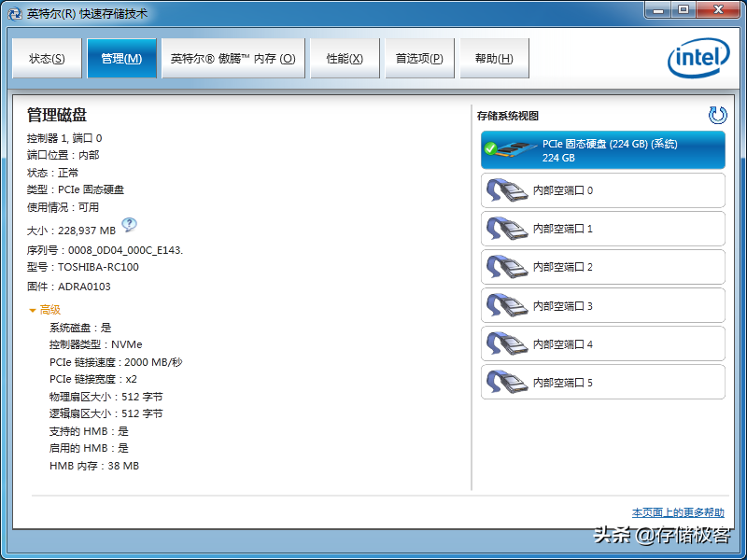Choose the 内部空端口 3 entry
Image resolution: width=747 pixels, height=560 pixels.
[x=602, y=306]
